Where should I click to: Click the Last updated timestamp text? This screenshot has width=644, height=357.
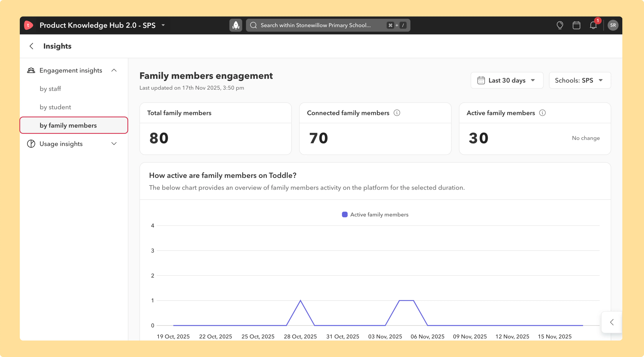coord(192,88)
